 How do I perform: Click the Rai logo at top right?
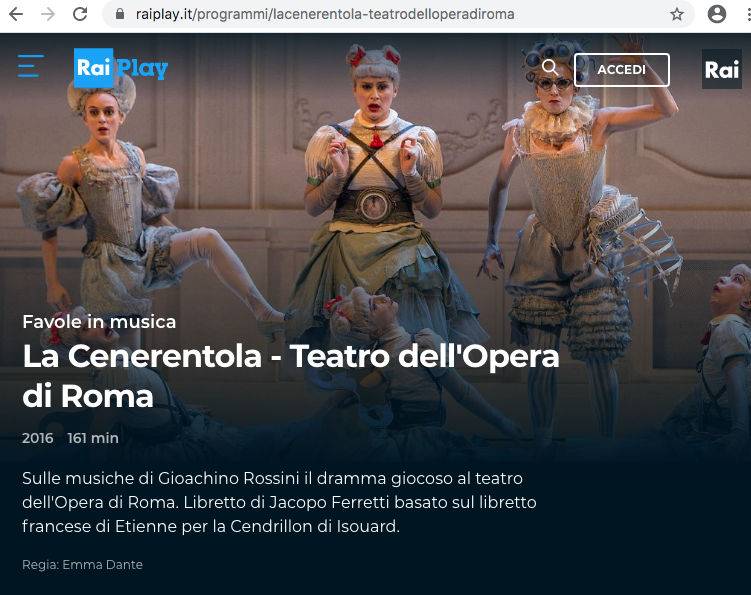[x=721, y=69]
